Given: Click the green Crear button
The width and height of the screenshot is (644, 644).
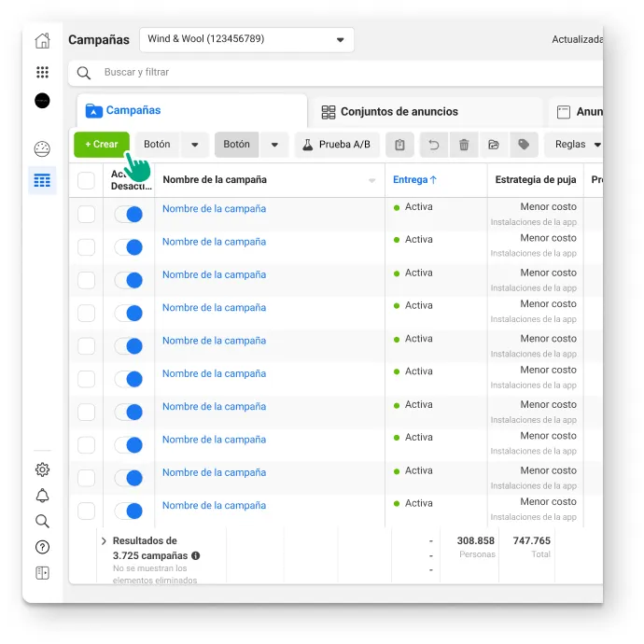Looking at the screenshot, I should coord(102,145).
